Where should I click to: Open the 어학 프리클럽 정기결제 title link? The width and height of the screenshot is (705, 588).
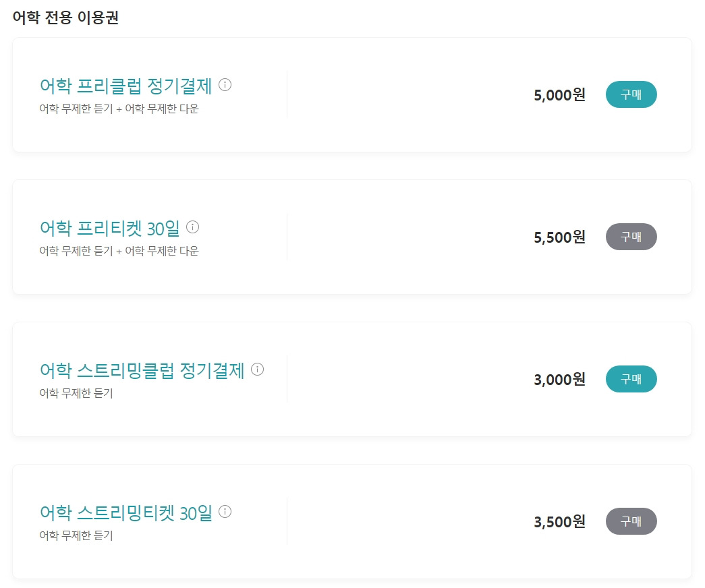pyautogui.click(x=126, y=86)
